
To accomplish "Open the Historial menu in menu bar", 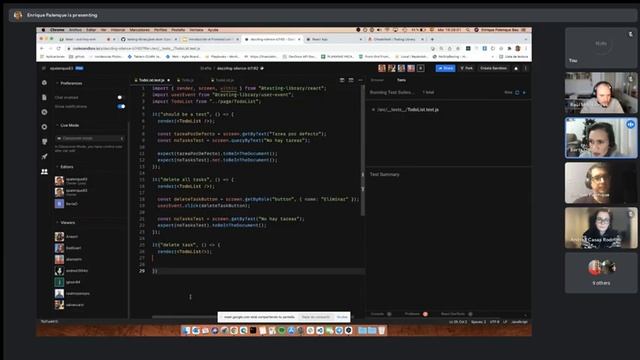I will (x=118, y=30).
